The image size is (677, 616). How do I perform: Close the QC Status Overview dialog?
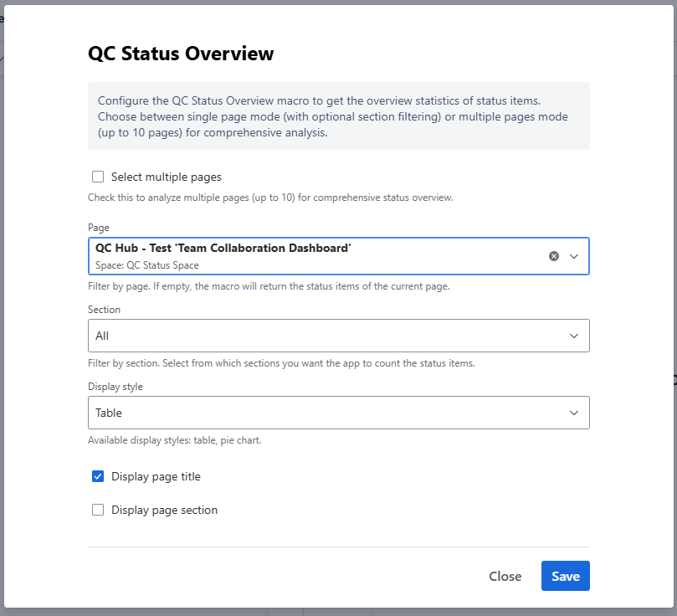[x=505, y=576]
